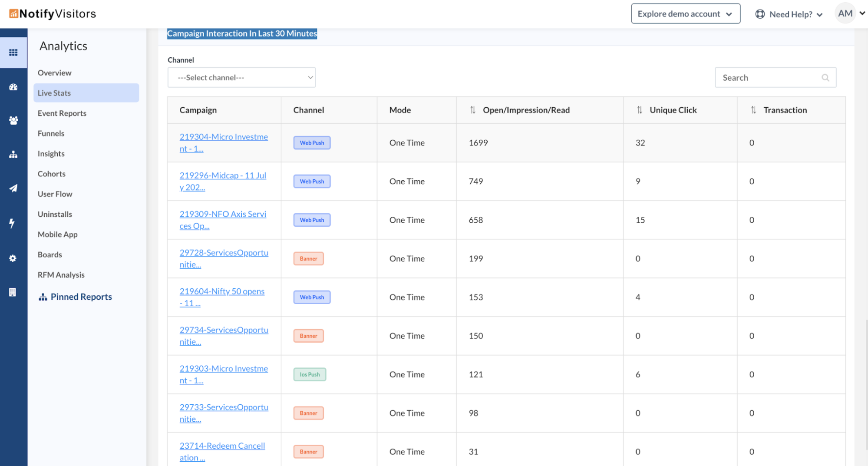
Task: Open the grid dashboard icon in sidebar
Action: 13,53
